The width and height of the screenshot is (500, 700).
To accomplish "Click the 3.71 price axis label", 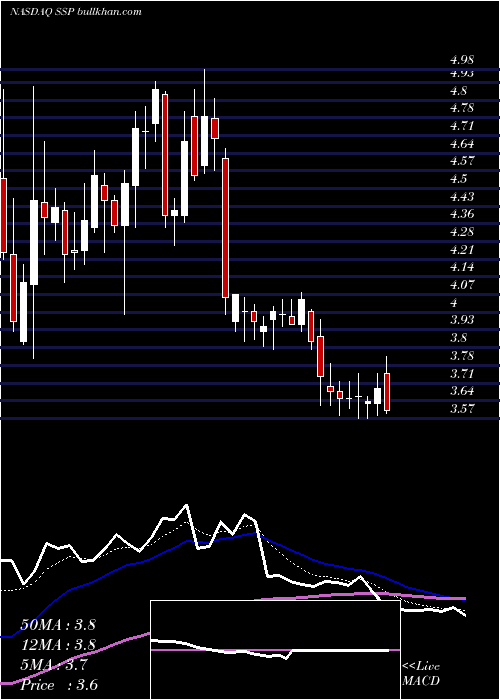I will (461, 373).
